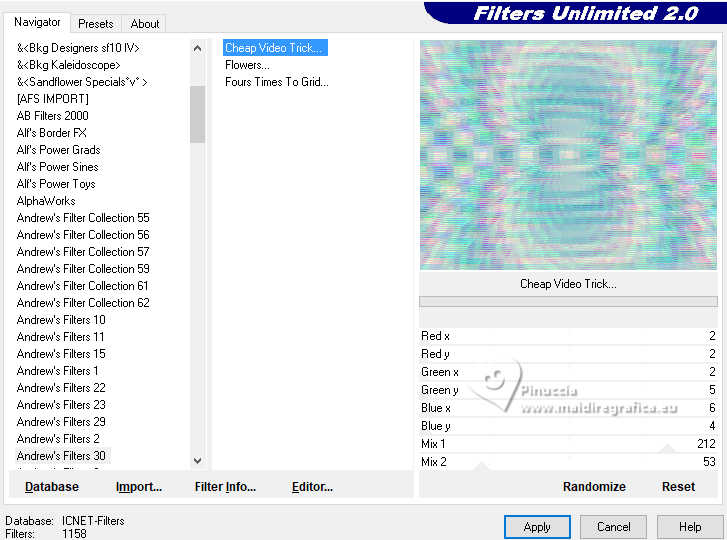Click the Cancel button
The height and width of the screenshot is (540, 727).
click(613, 527)
